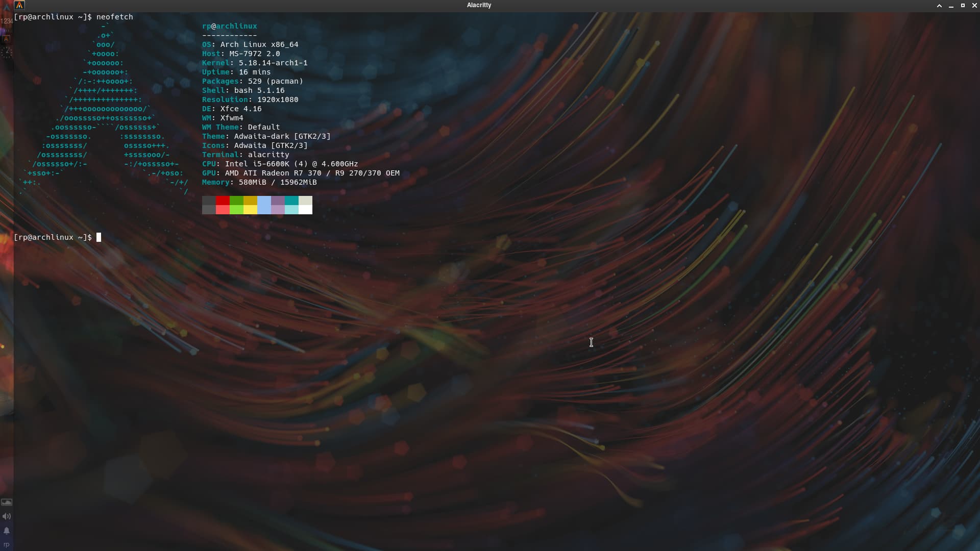Open the Arch Linux applications menu
Image resolution: width=980 pixels, height=551 pixels.
coord(7,7)
